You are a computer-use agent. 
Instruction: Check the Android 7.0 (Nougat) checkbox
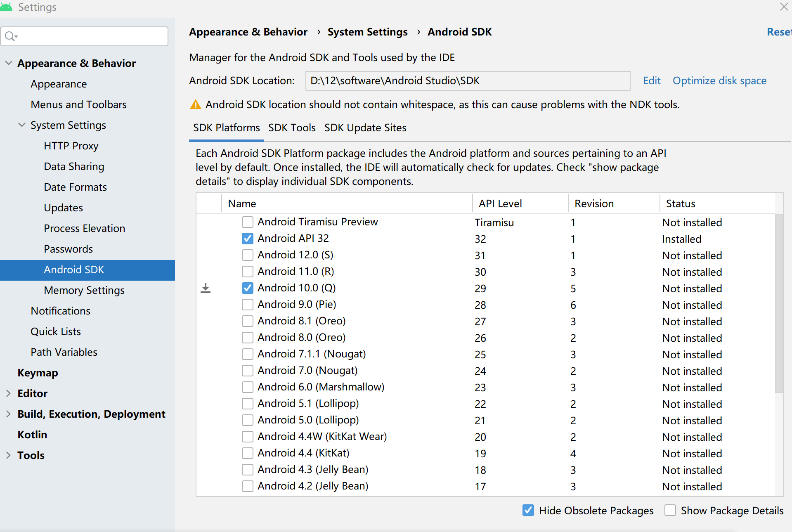[248, 371]
